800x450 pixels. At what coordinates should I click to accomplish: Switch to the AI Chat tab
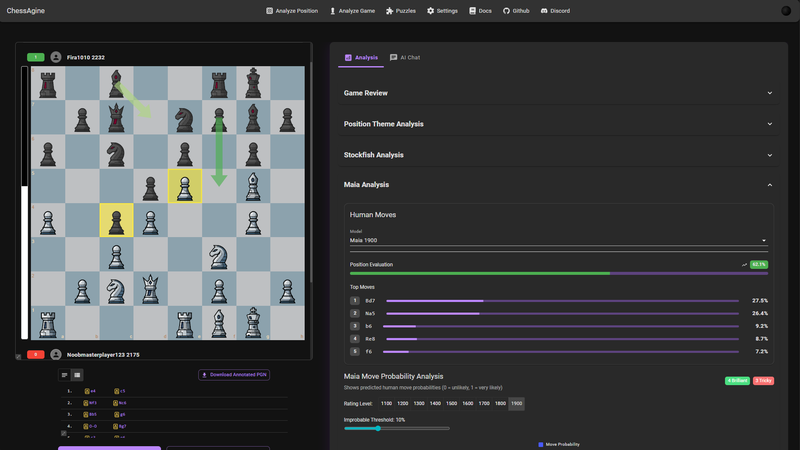405,58
